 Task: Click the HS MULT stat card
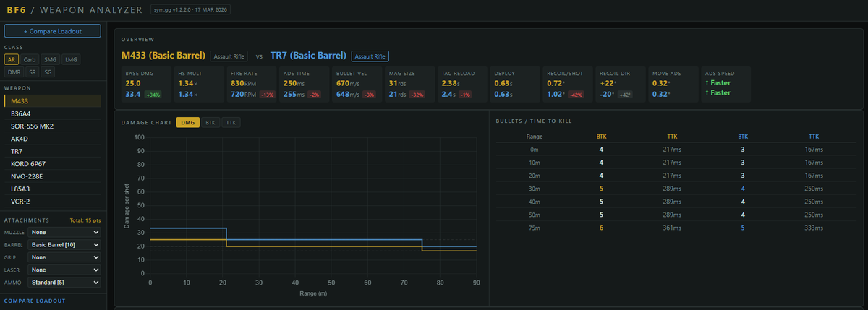point(198,84)
